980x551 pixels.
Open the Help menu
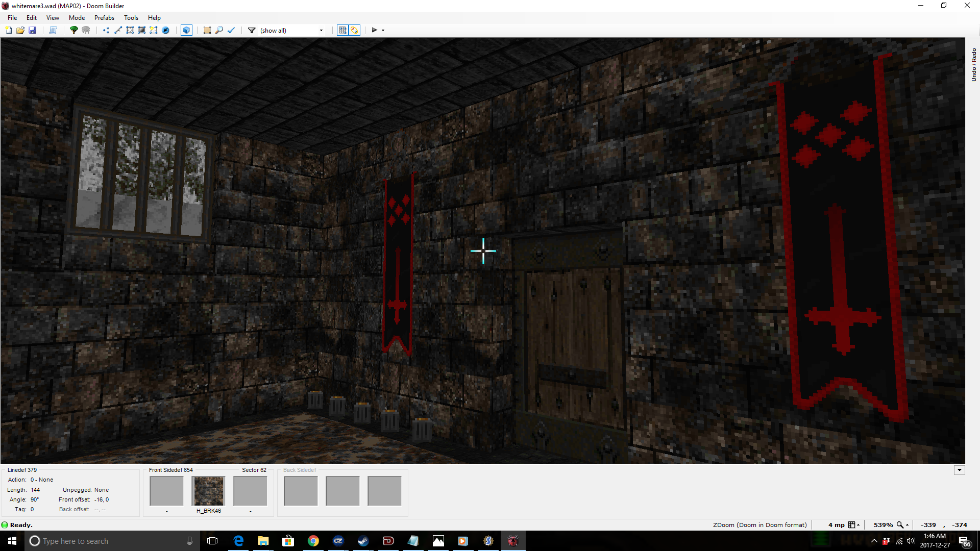tap(154, 17)
